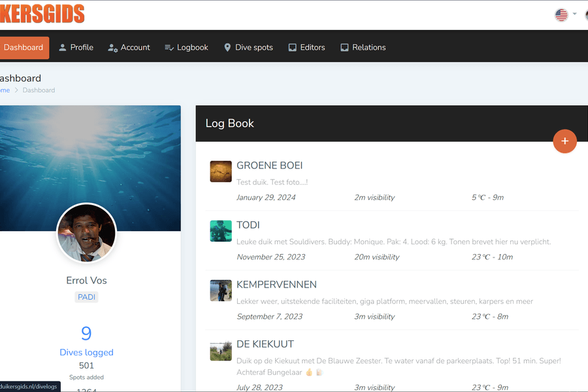588x392 pixels.
Task: Click the Relations icon in navbar
Action: 344,48
